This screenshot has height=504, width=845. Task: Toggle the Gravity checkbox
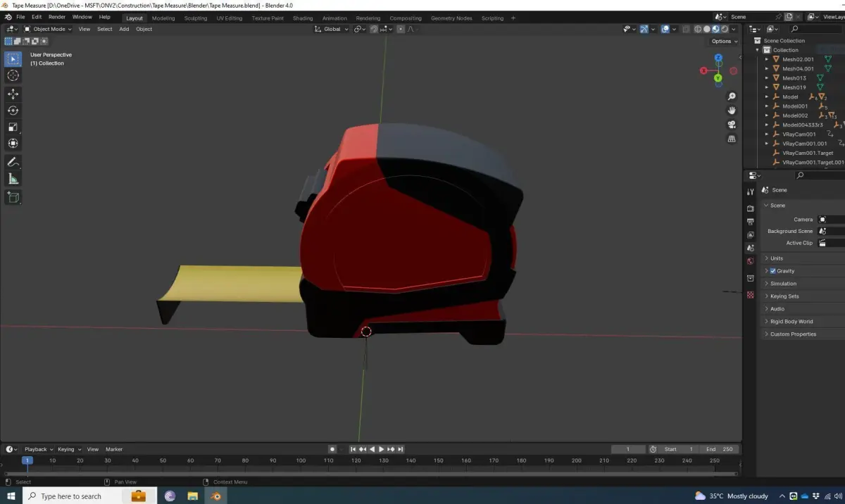(x=772, y=271)
